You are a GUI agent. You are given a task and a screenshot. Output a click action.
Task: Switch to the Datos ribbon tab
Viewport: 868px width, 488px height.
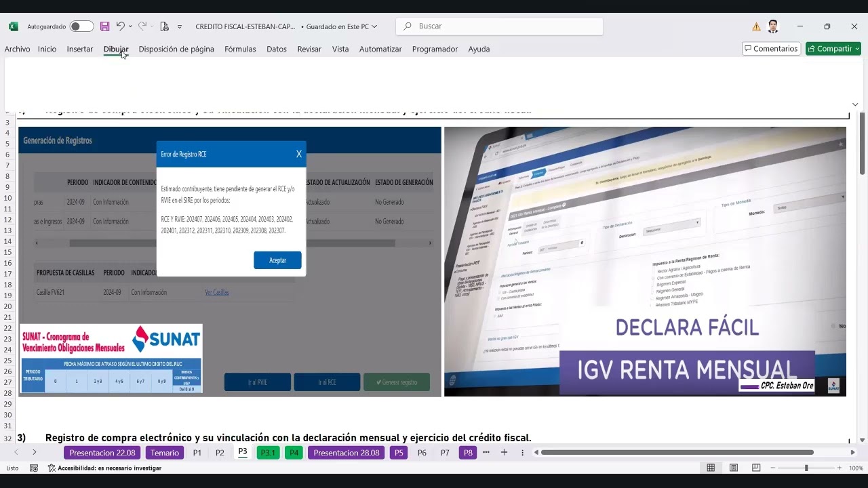click(277, 49)
